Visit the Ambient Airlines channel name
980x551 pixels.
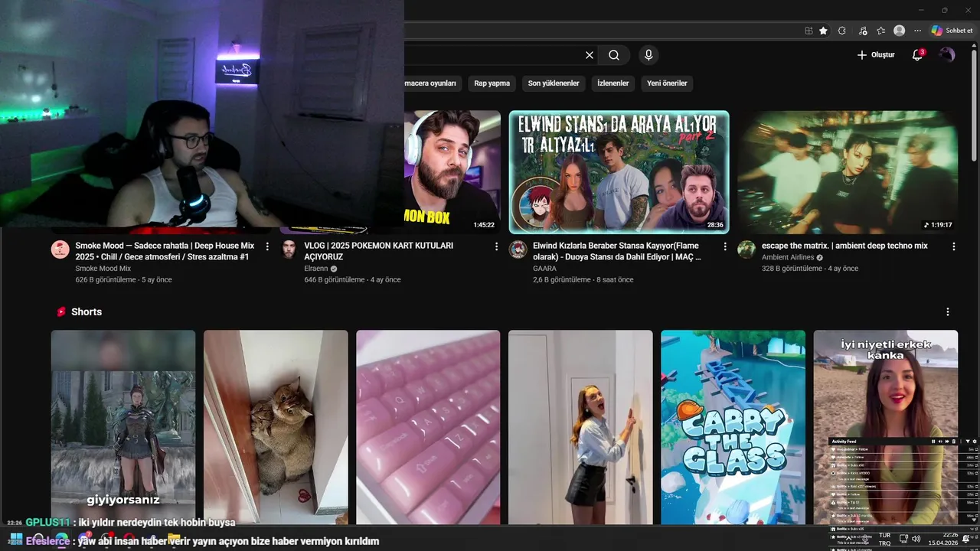(x=788, y=257)
